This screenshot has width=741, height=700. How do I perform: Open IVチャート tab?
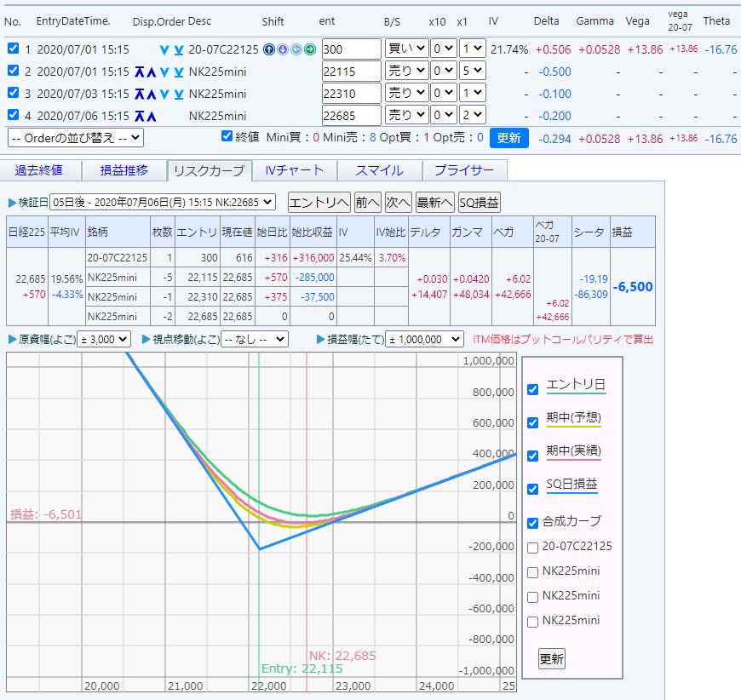295,170
